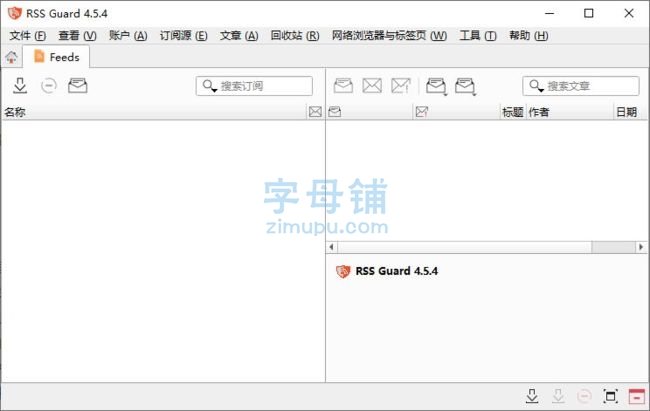Open the first envelope dropdown in article toolbar
The height and width of the screenshot is (411, 650).
click(436, 86)
